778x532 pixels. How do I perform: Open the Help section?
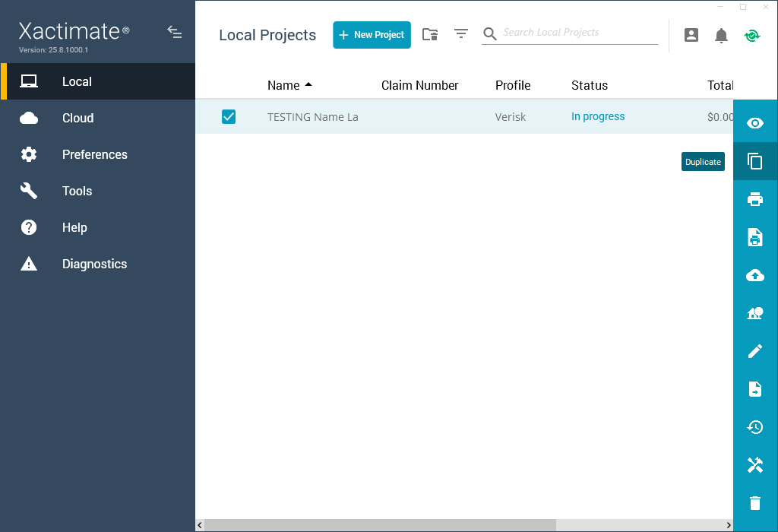click(98, 227)
